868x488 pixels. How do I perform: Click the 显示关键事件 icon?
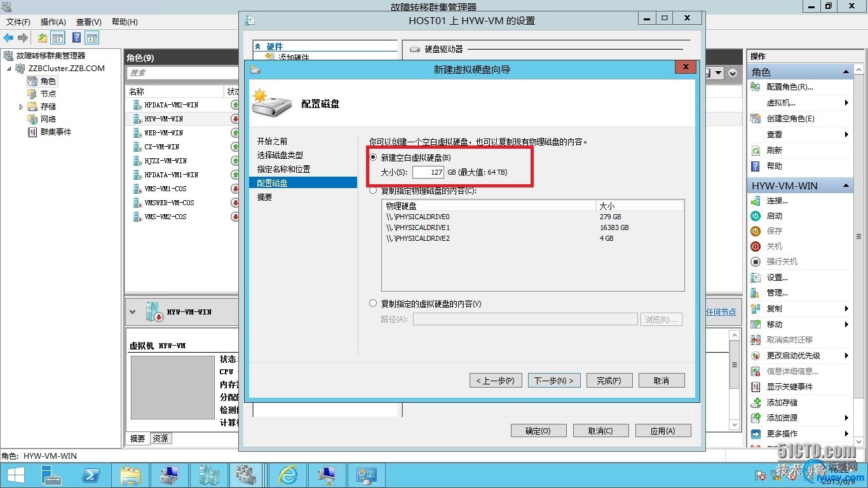[756, 387]
